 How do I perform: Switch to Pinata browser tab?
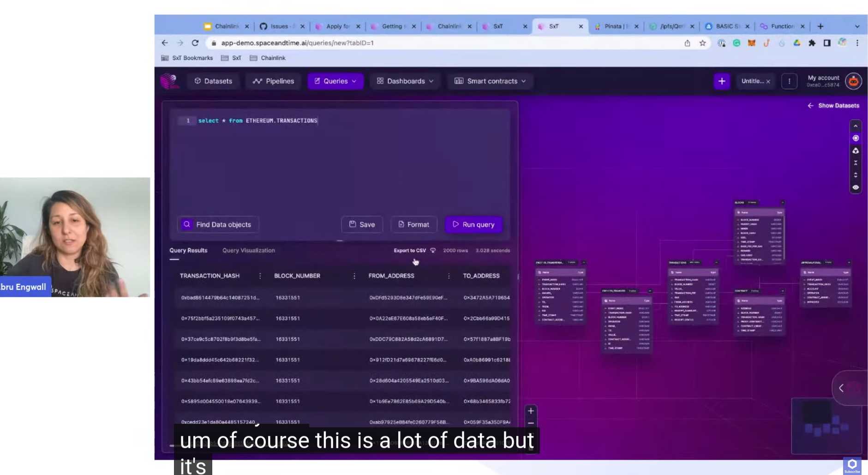(x=616, y=26)
